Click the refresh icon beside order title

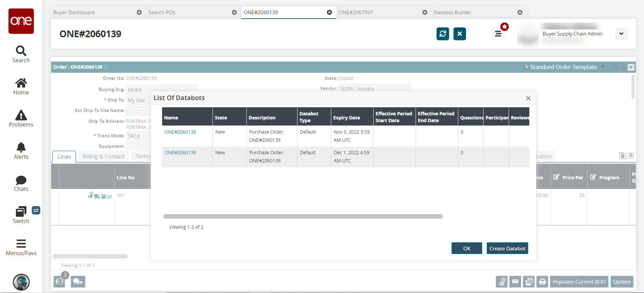click(x=442, y=34)
